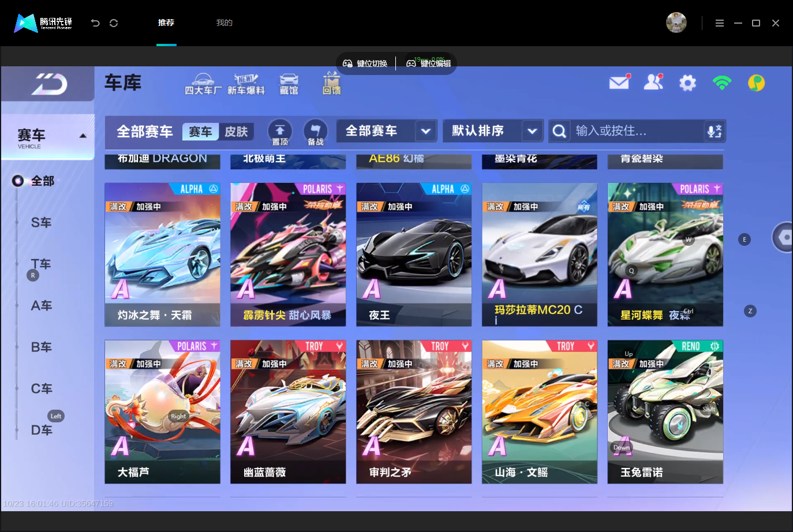
Task: Select the B车 category filter
Action: coord(42,347)
